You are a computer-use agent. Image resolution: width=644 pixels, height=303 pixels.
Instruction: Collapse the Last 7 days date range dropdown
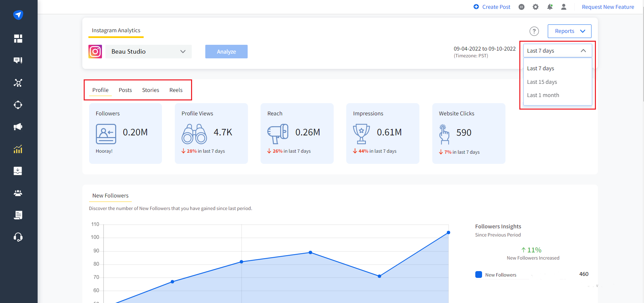coord(558,51)
